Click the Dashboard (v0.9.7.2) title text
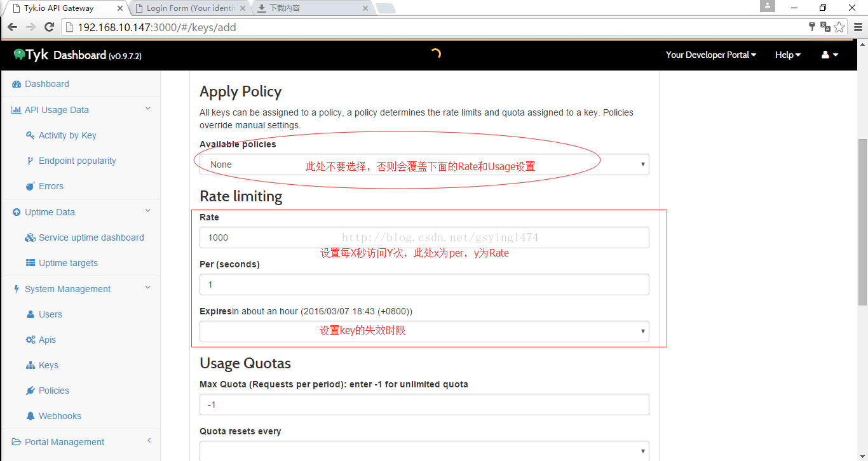Screen dimensions: 868x461 tap(97, 55)
